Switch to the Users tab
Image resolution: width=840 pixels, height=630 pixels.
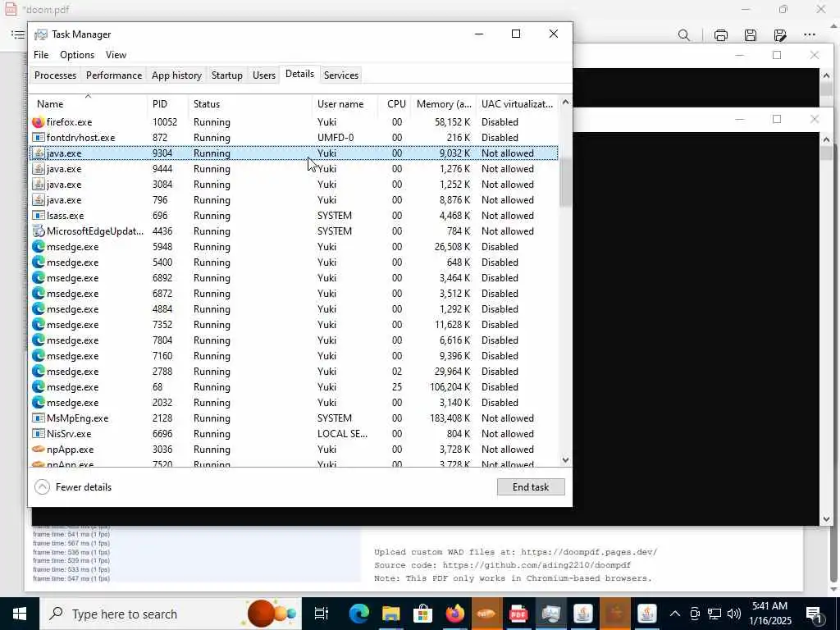click(x=264, y=75)
